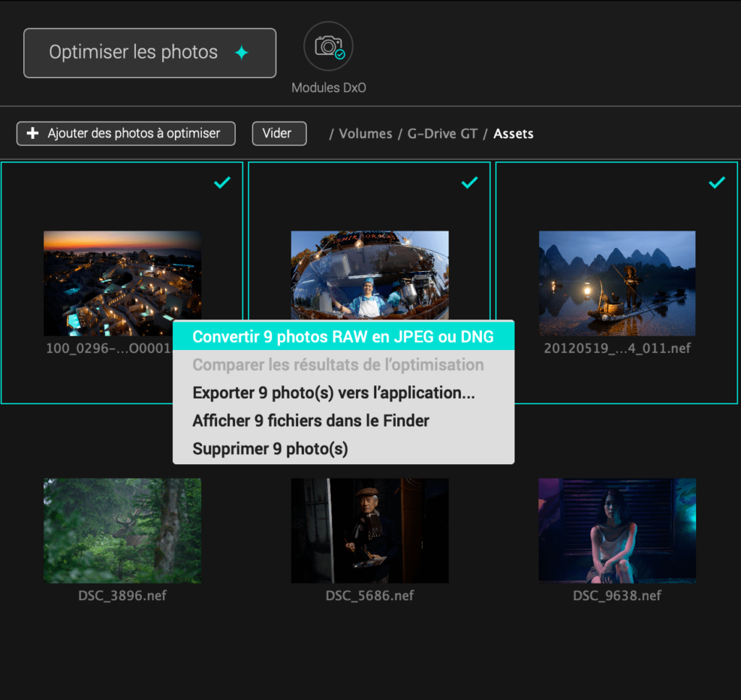Click the plus icon to add photos
This screenshot has width=741, height=700.
33,133
